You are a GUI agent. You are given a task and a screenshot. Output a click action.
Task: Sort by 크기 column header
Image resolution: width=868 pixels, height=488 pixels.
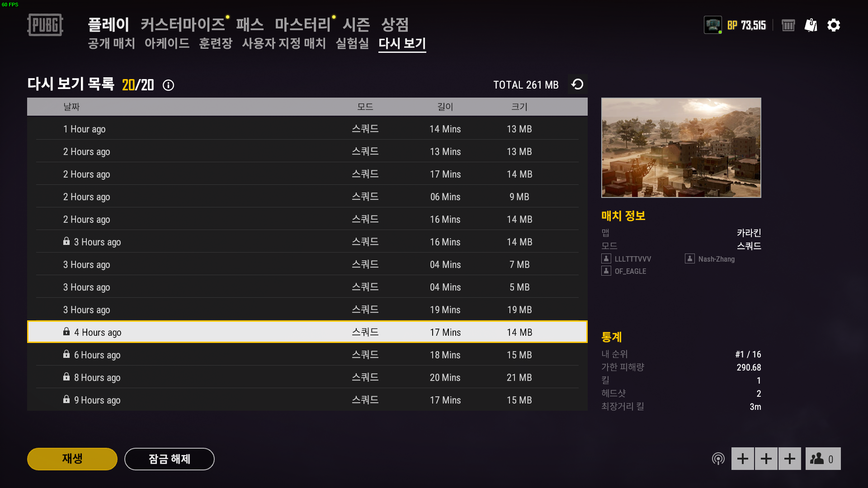(x=519, y=107)
